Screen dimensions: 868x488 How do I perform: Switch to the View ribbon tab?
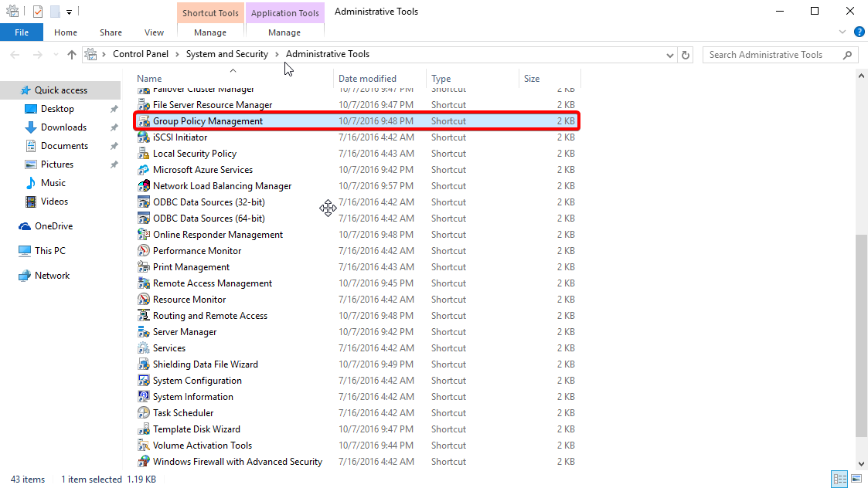(x=154, y=32)
